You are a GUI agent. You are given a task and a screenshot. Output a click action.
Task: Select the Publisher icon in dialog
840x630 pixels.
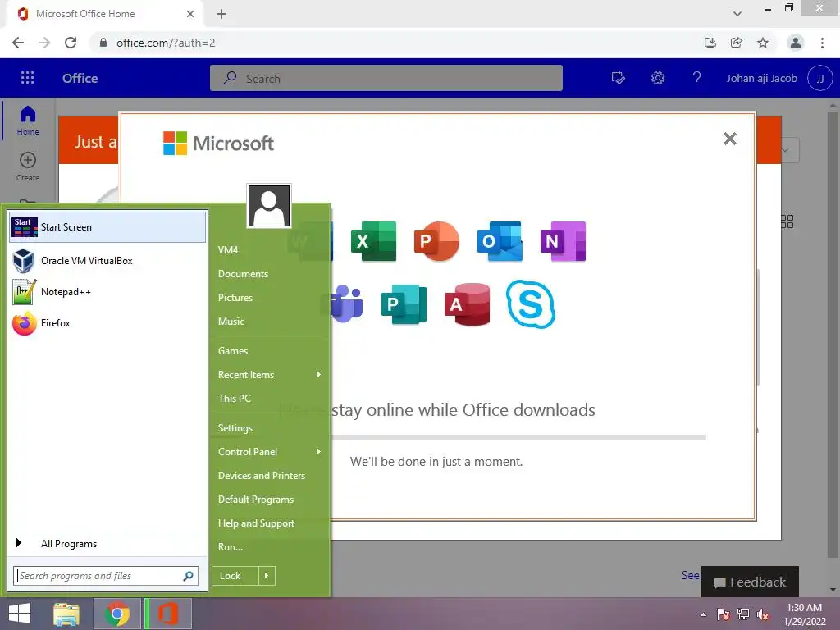[404, 304]
